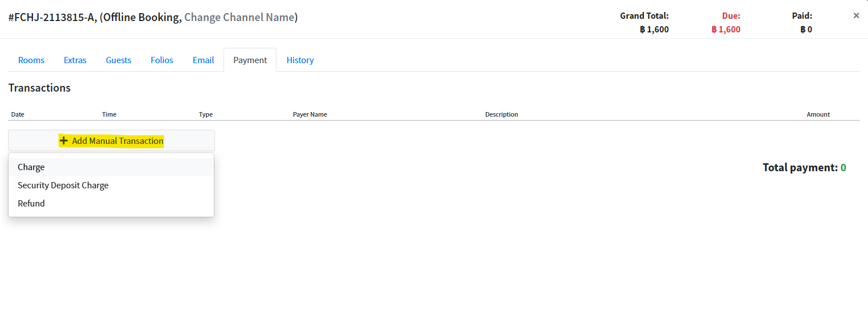This screenshot has height=322, width=868.
Task: Click the Date column header
Action: [18, 114]
